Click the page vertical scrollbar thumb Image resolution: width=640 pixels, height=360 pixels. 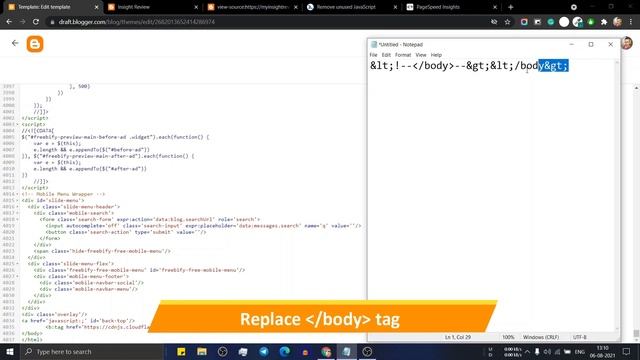[636, 333]
